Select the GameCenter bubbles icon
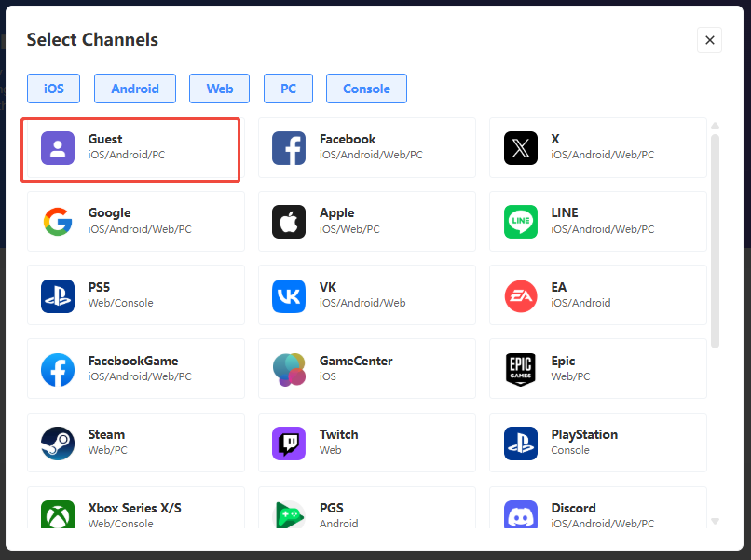The height and width of the screenshot is (560, 751). tap(289, 369)
